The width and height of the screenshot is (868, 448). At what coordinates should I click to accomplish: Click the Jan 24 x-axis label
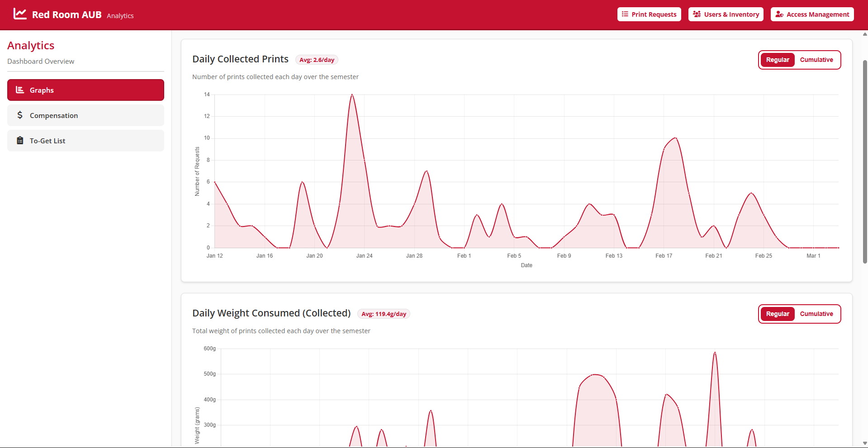point(364,256)
